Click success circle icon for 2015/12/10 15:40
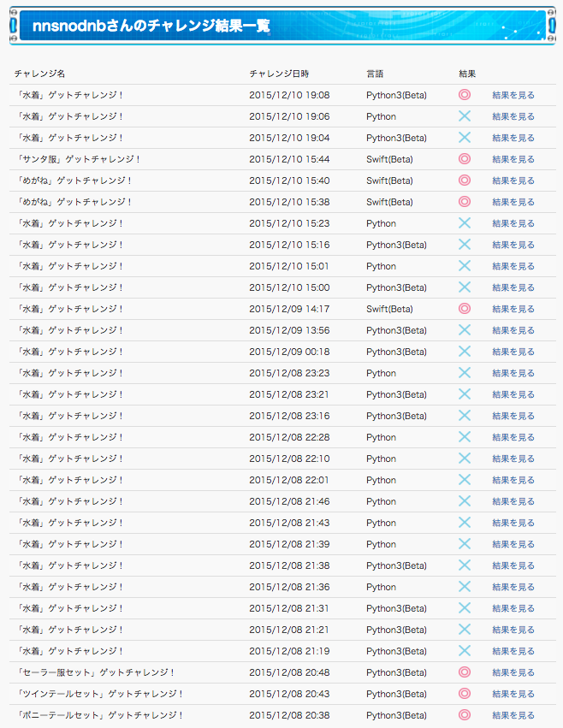The height and width of the screenshot is (728, 563). [465, 181]
